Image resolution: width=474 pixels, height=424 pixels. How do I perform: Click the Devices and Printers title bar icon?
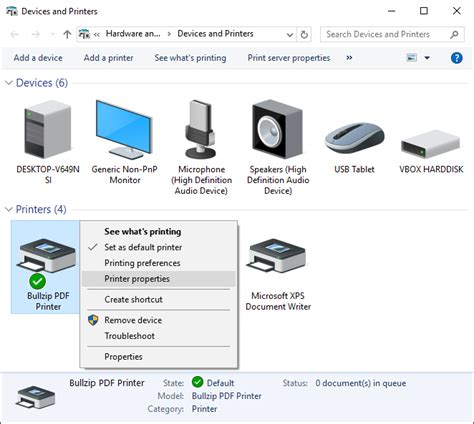12,11
